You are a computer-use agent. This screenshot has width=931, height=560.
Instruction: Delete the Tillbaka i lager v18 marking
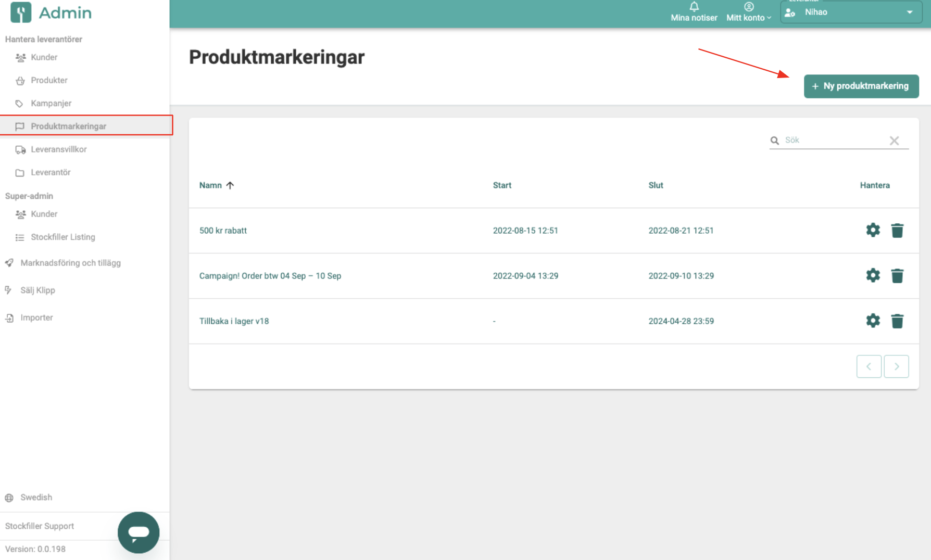(x=897, y=321)
